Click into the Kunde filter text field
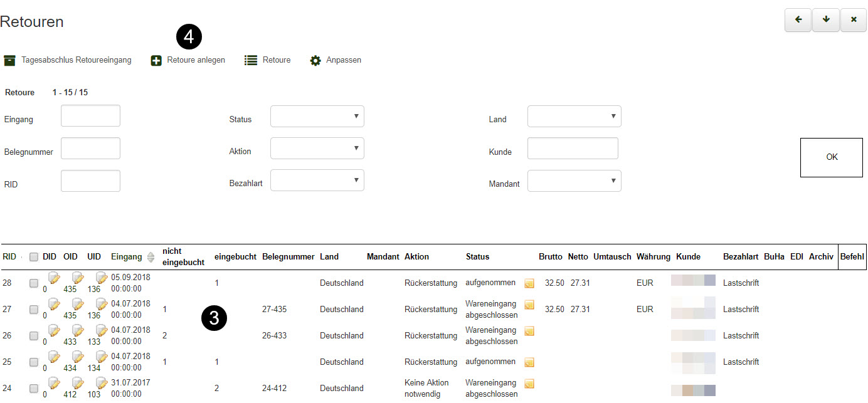The width and height of the screenshot is (868, 403). click(x=572, y=149)
